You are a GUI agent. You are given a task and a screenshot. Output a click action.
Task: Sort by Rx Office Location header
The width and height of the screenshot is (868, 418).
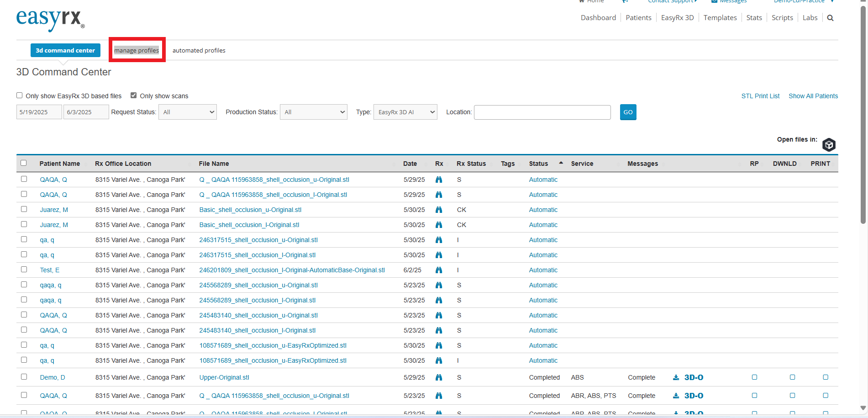(x=123, y=164)
